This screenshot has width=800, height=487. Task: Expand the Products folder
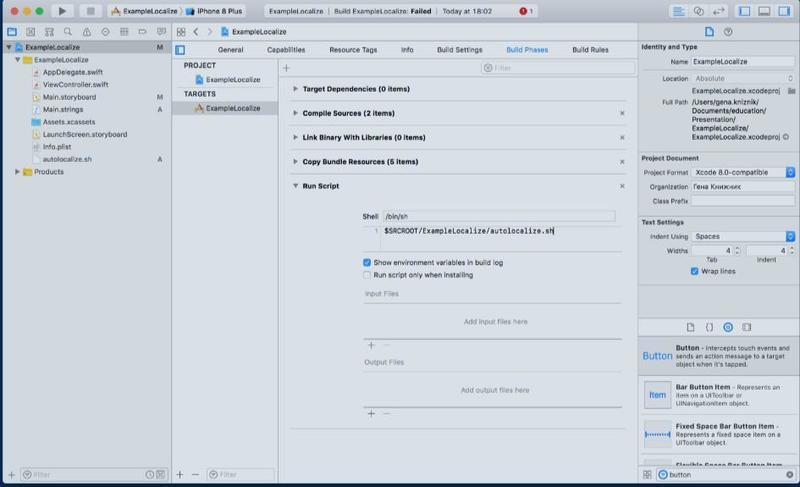pos(18,172)
